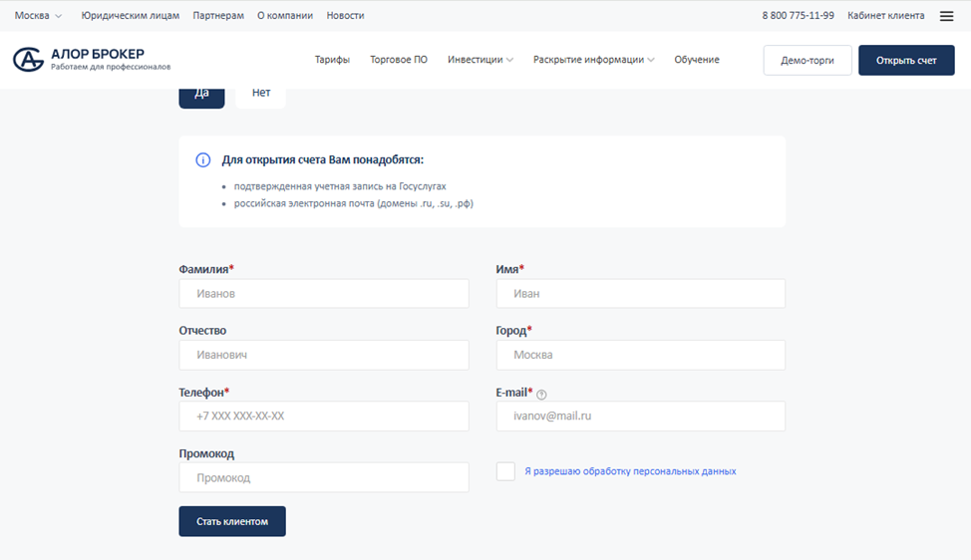Go to the Торговое ПО page

(x=399, y=60)
